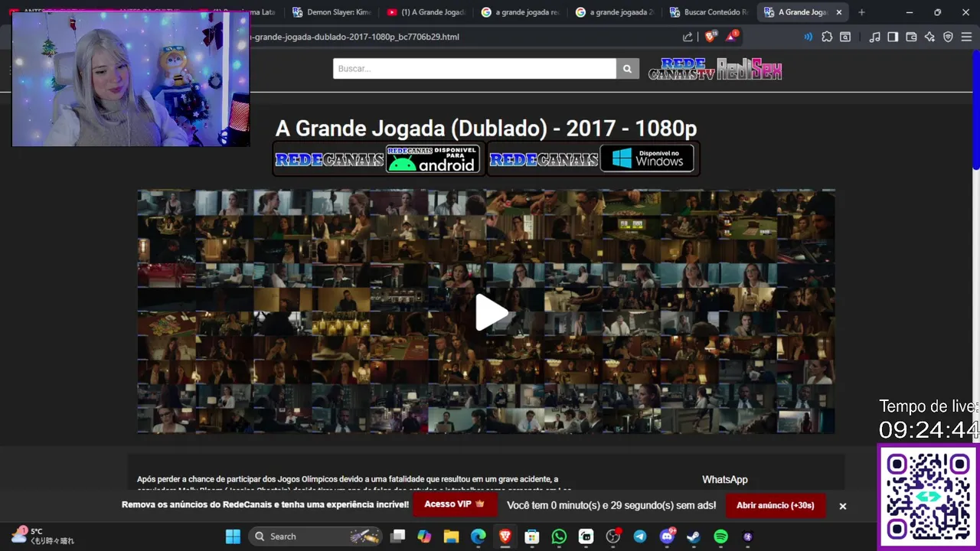Play the A Grande Jogada video

click(492, 312)
